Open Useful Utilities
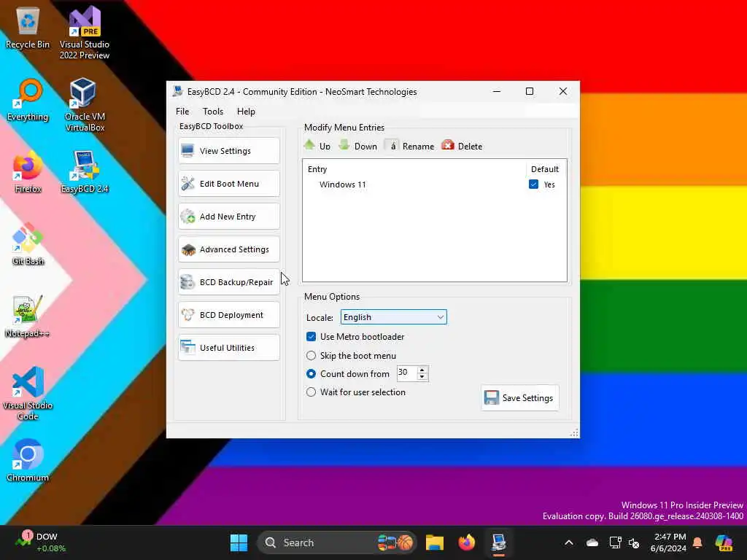Screen dimensions: 747x560 pos(228,348)
